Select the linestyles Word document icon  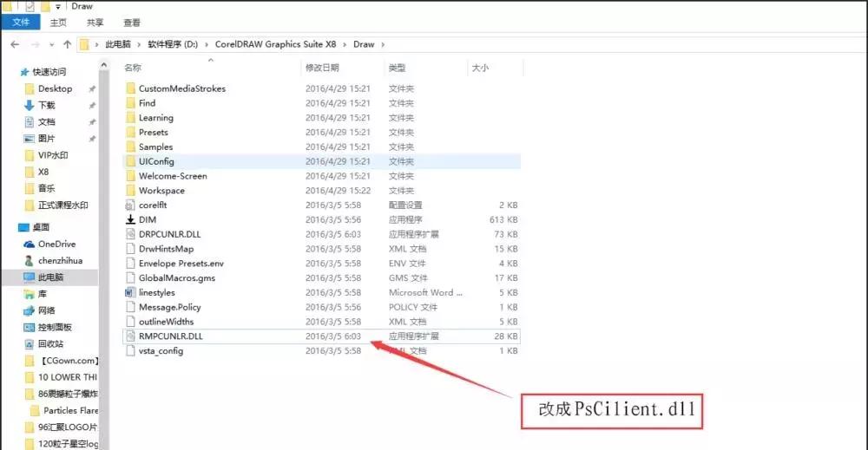click(x=130, y=292)
